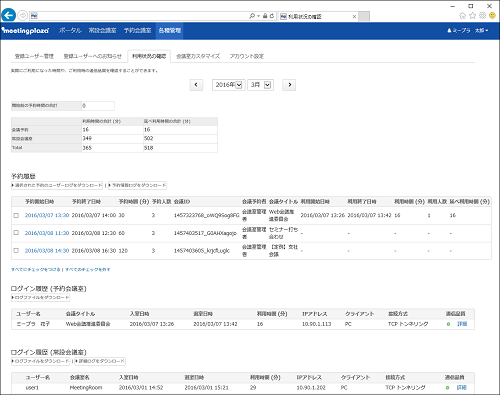500x395 pixels.
Task: Click the uncheck-all link under reservation table
Action: pyautogui.click(x=88, y=269)
